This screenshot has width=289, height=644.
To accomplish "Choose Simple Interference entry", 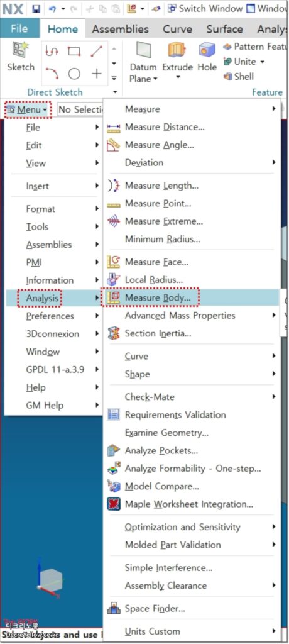I will (x=192, y=568).
